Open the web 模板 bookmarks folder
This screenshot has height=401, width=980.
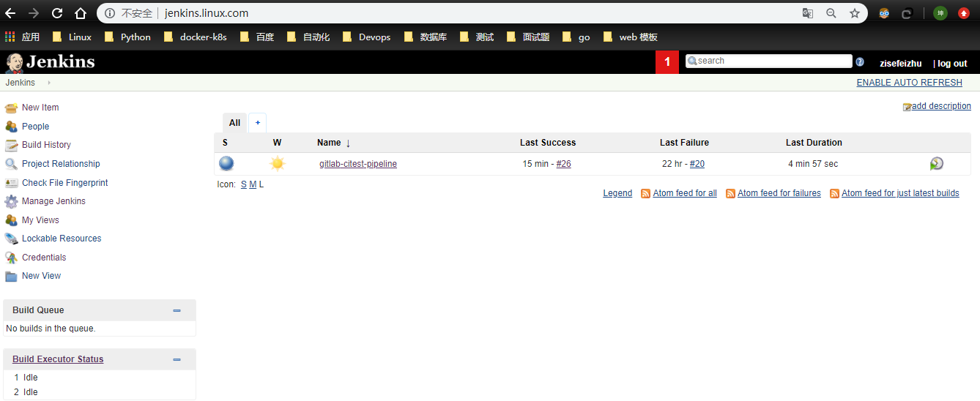tap(630, 37)
